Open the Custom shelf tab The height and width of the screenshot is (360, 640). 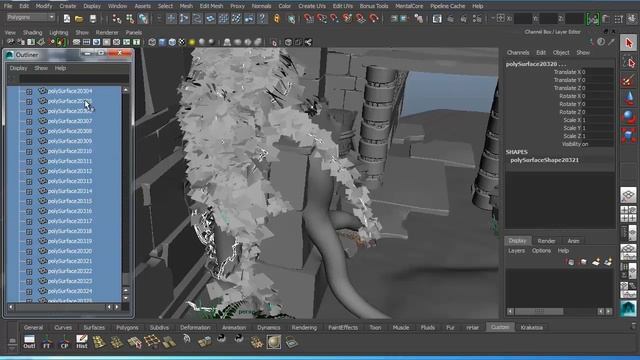click(x=500, y=327)
